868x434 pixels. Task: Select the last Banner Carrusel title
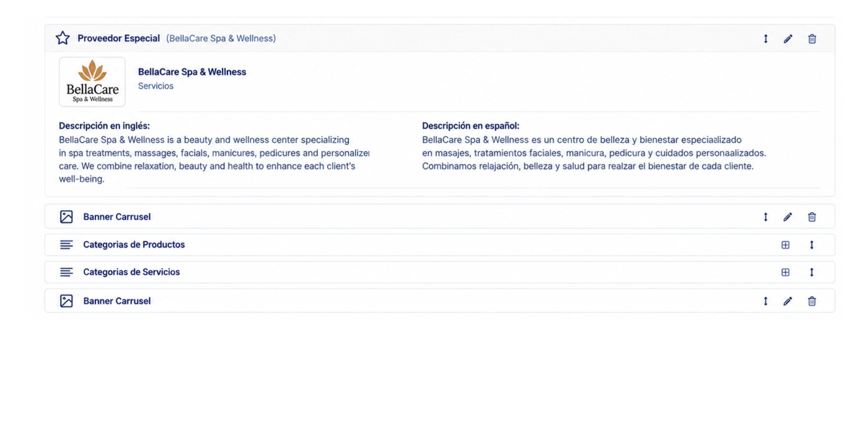117,301
